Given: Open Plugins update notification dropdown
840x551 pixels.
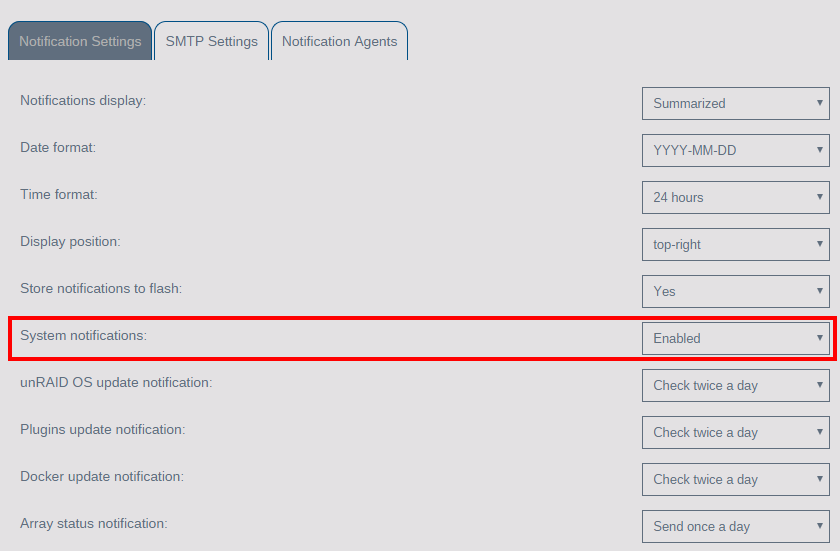Looking at the screenshot, I should pos(736,433).
